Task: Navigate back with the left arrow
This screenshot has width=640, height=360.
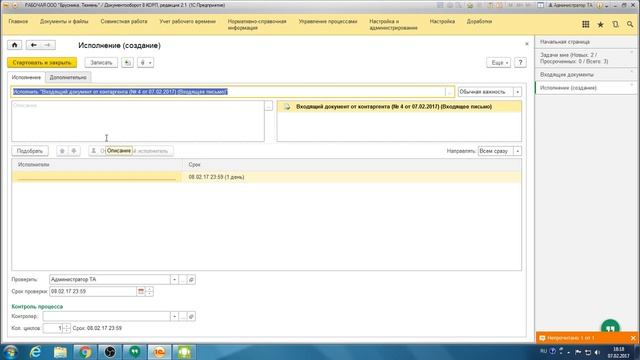Action: click(33, 45)
